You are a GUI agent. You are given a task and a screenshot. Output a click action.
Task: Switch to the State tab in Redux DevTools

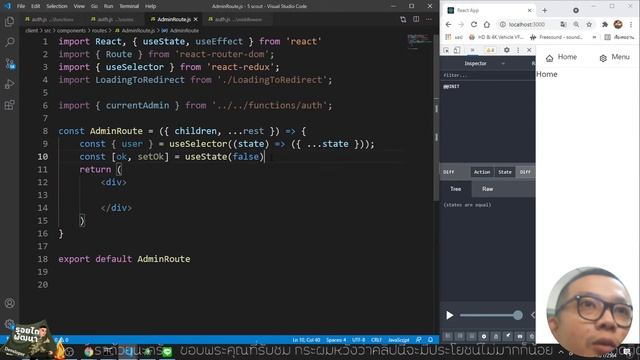(504, 172)
